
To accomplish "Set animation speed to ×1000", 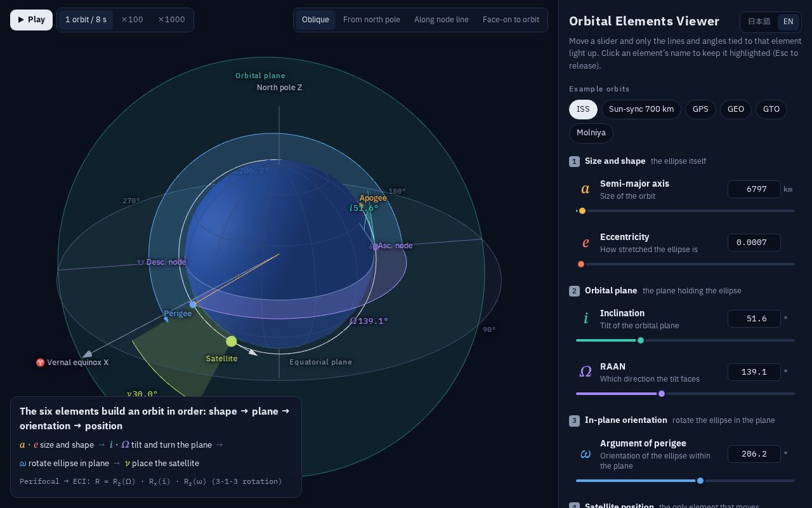I will 171,20.
